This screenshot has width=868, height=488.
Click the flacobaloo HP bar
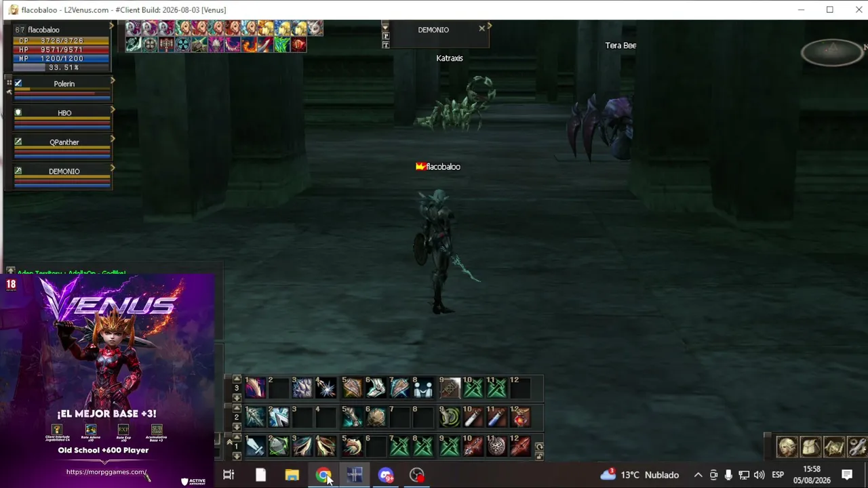pos(62,50)
